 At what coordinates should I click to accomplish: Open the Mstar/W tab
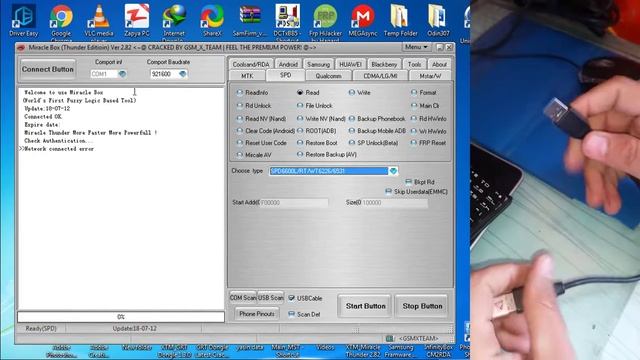(x=430, y=76)
